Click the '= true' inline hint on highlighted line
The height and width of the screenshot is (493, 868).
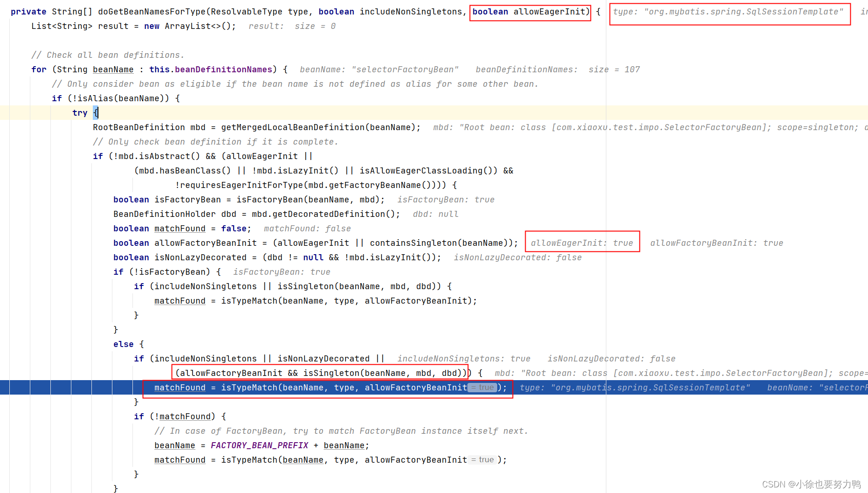tap(482, 388)
